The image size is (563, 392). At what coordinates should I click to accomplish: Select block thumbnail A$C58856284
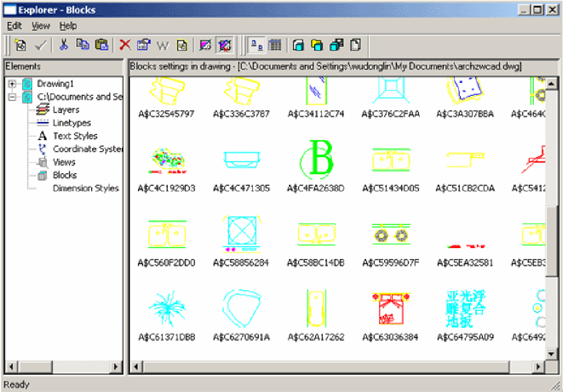(x=242, y=234)
